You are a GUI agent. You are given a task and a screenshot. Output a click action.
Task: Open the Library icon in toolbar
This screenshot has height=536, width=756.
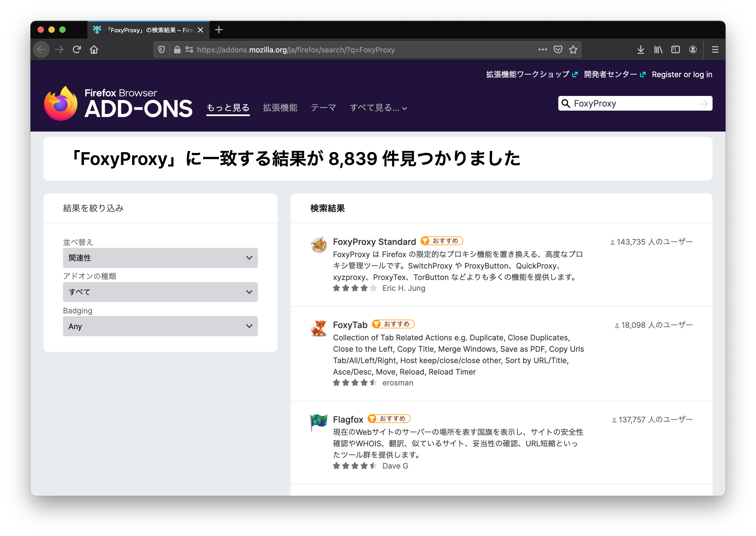pos(659,50)
